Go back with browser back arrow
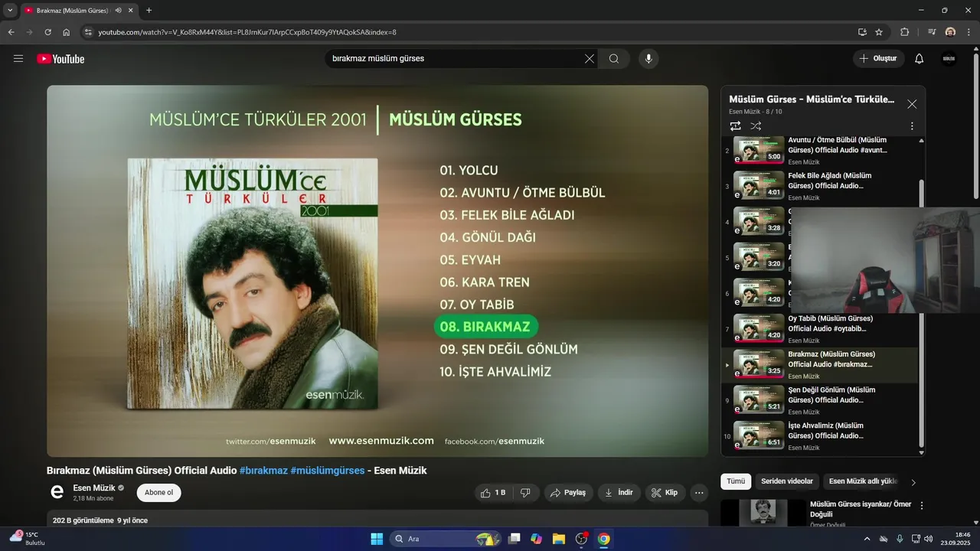 pos(11,32)
